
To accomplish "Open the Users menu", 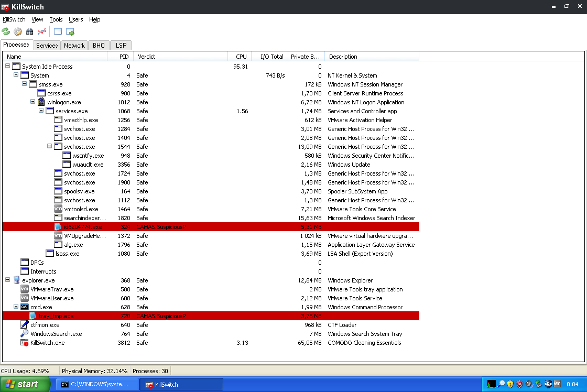I will (x=75, y=19).
